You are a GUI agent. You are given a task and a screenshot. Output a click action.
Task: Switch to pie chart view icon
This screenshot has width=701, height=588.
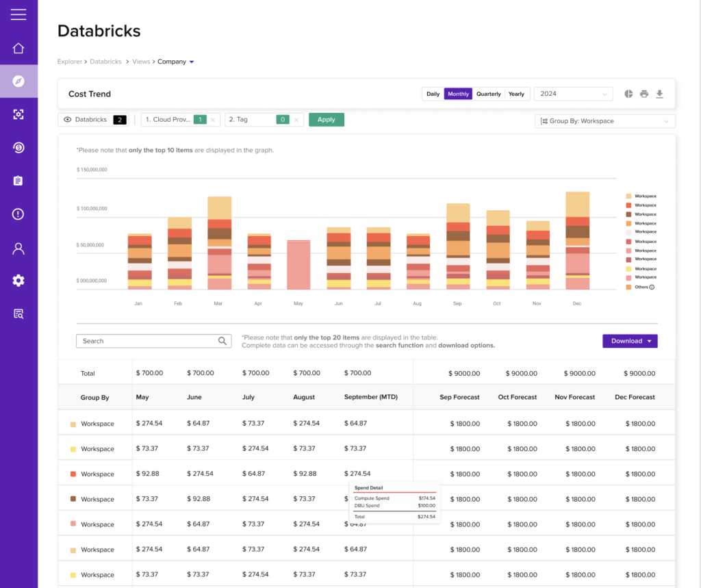(628, 94)
